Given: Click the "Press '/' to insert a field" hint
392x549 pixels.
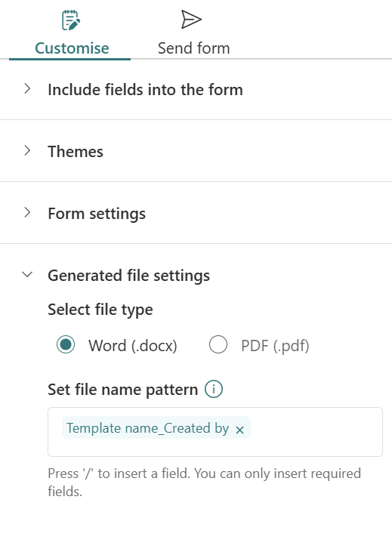Looking at the screenshot, I should point(204,482).
